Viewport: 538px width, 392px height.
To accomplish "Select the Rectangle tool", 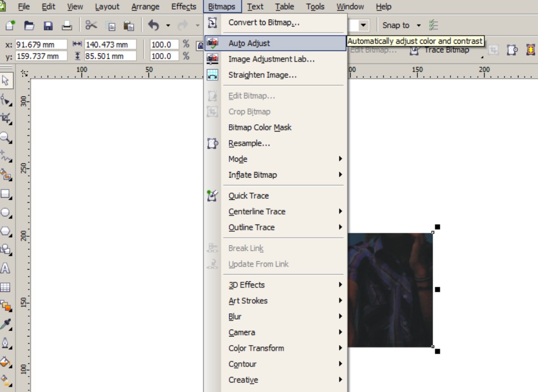I will 6,194.
